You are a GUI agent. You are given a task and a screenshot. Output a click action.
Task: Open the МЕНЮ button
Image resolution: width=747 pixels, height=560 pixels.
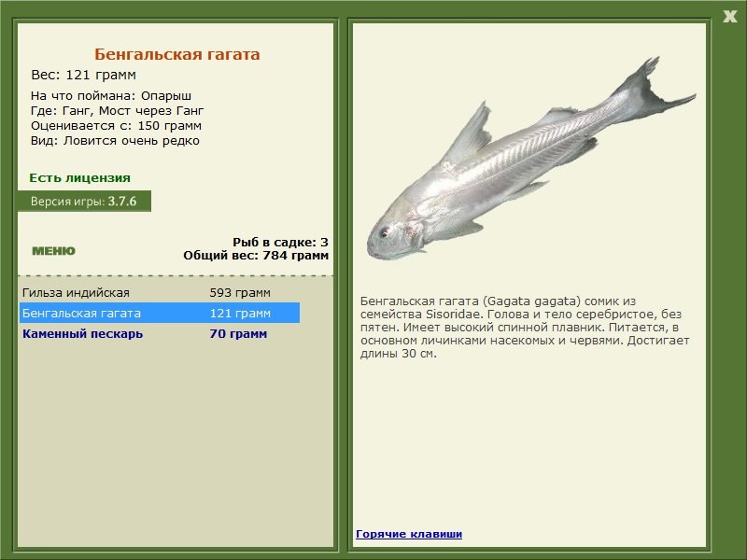click(x=53, y=251)
